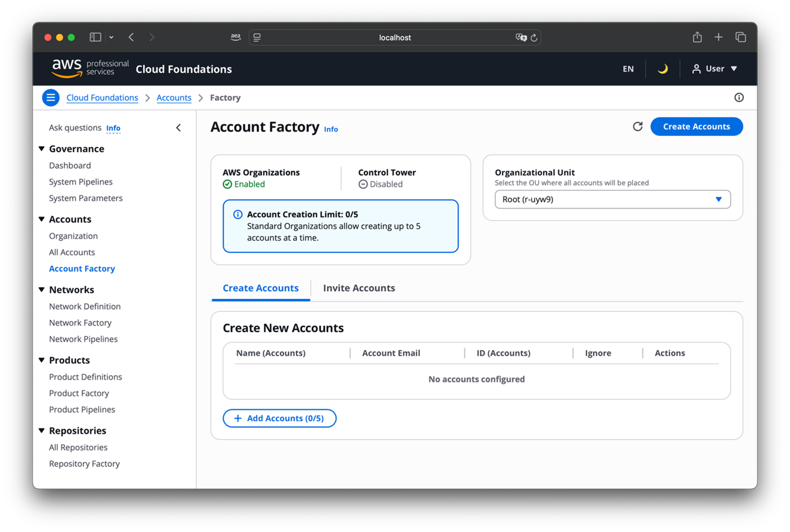Click the browser share icon
The width and height of the screenshot is (790, 532).
697,37
